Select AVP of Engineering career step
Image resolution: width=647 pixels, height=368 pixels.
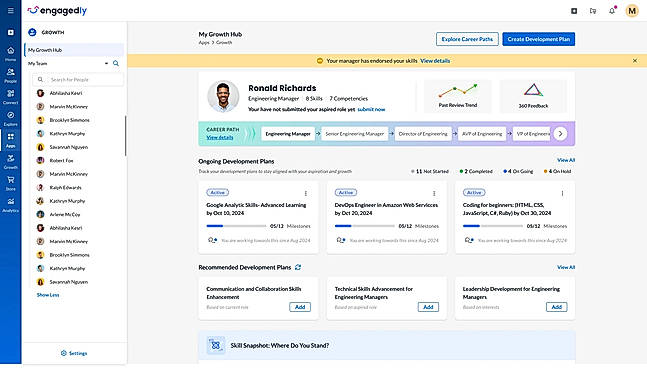pyautogui.click(x=482, y=134)
